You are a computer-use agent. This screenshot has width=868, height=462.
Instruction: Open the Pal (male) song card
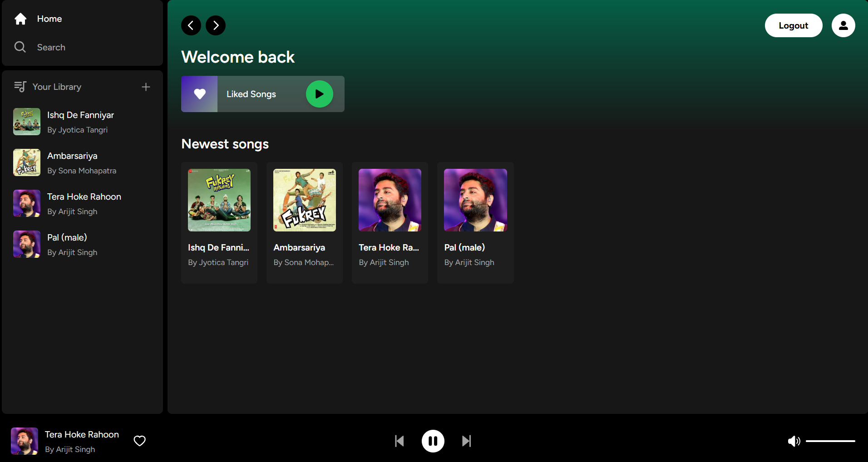point(475,222)
